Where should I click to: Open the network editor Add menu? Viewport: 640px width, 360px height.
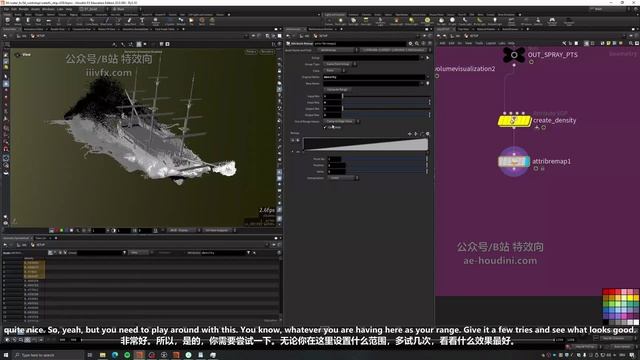point(442,43)
